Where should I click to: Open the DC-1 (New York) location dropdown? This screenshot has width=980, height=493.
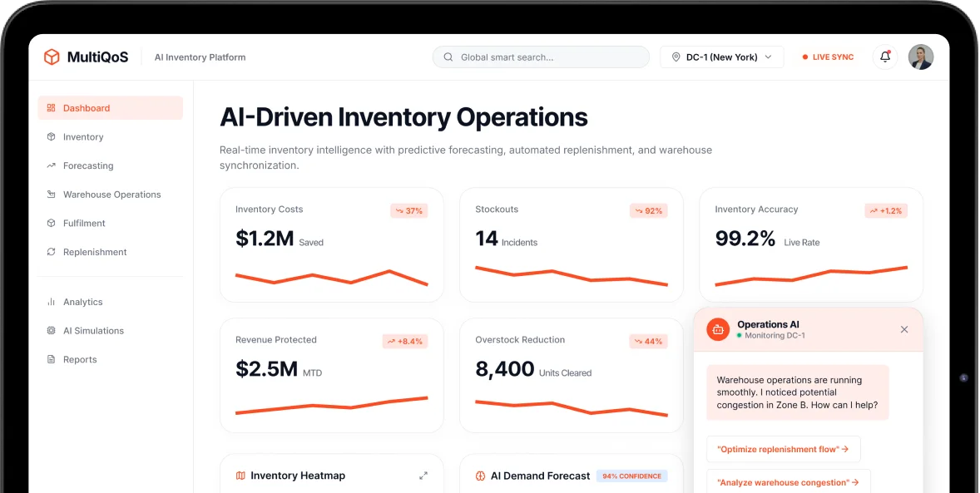pos(722,57)
